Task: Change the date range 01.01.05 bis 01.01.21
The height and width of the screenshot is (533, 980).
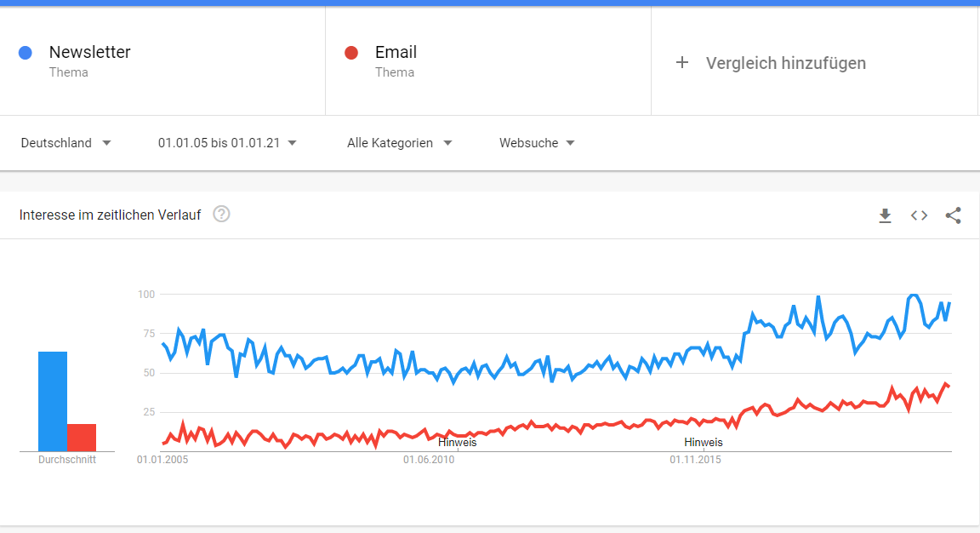Action: [x=227, y=143]
